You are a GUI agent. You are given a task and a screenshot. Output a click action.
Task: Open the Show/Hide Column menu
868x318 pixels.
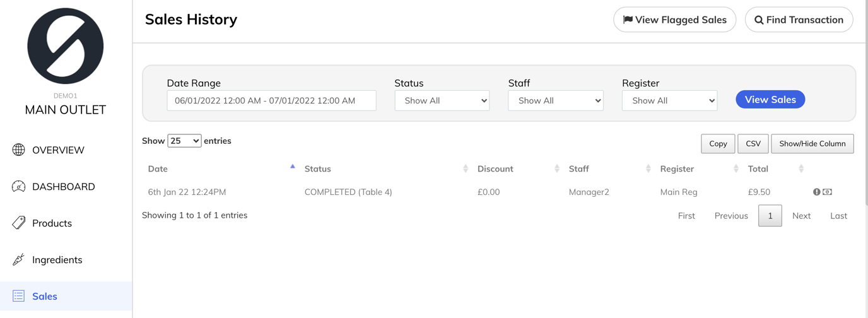click(812, 144)
